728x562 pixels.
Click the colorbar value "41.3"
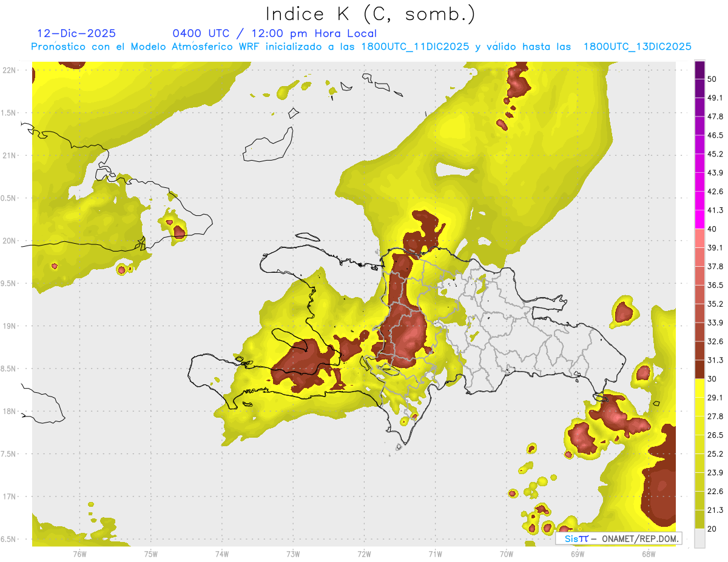pyautogui.click(x=715, y=210)
